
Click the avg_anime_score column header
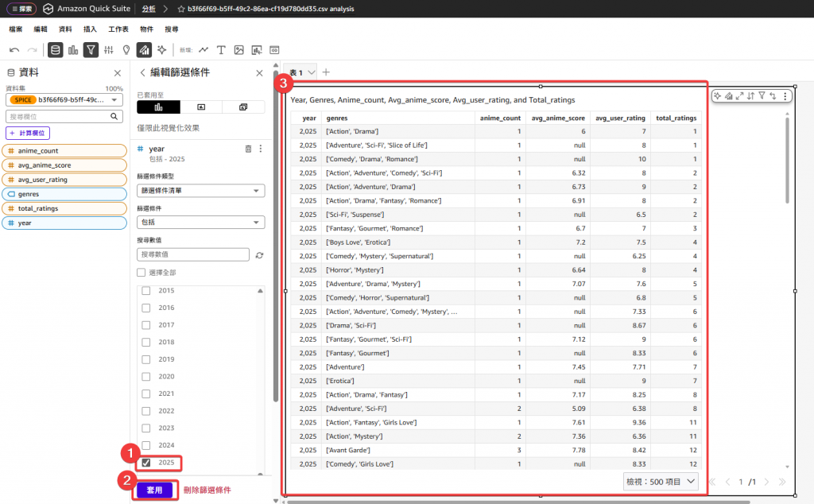click(558, 118)
